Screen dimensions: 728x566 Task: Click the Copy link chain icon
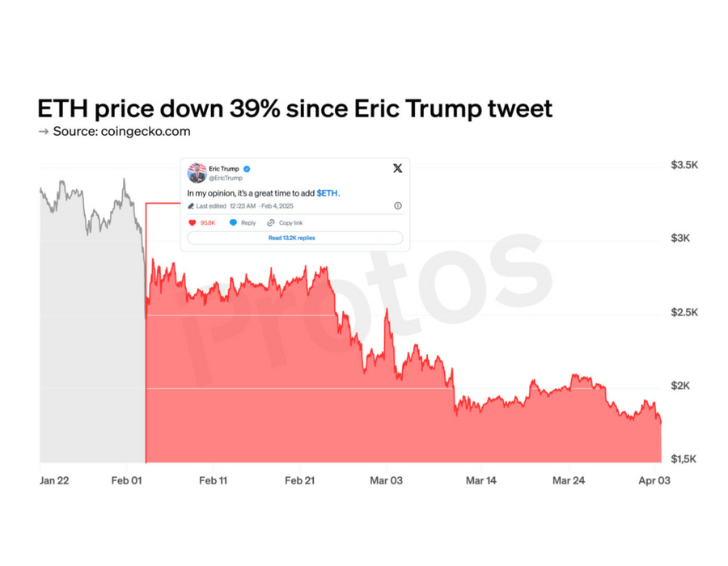coord(271,222)
